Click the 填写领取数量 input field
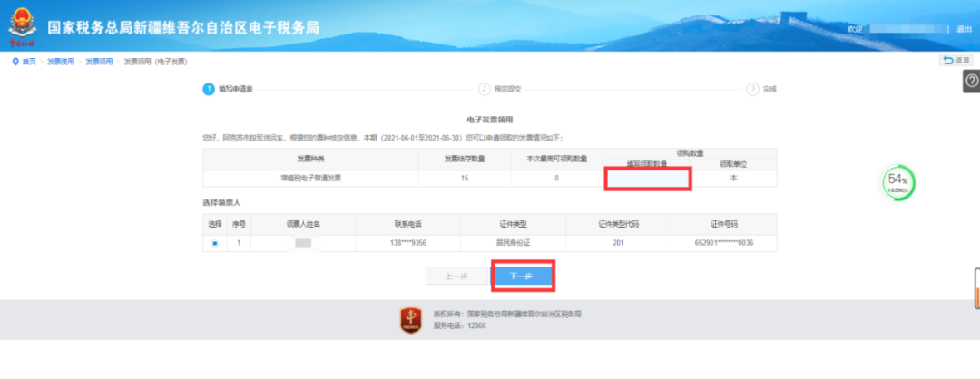This screenshot has height=379, width=980. pos(648,178)
